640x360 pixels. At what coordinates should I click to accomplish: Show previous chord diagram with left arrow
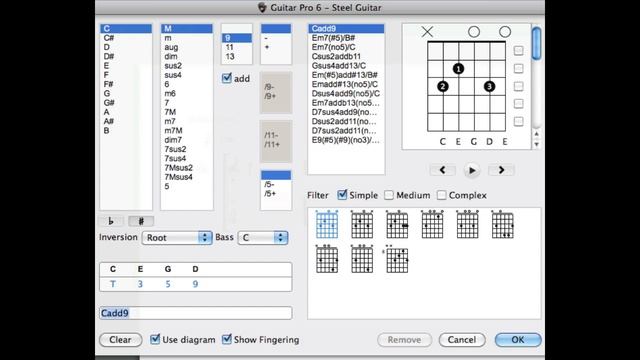coord(442,170)
